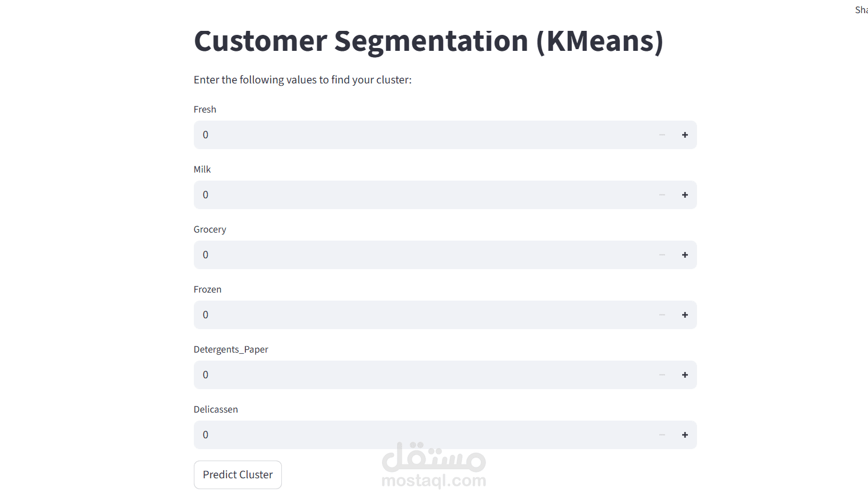Increase the Delicassen value with the plus icon
This screenshot has width=868, height=500.
684,434
